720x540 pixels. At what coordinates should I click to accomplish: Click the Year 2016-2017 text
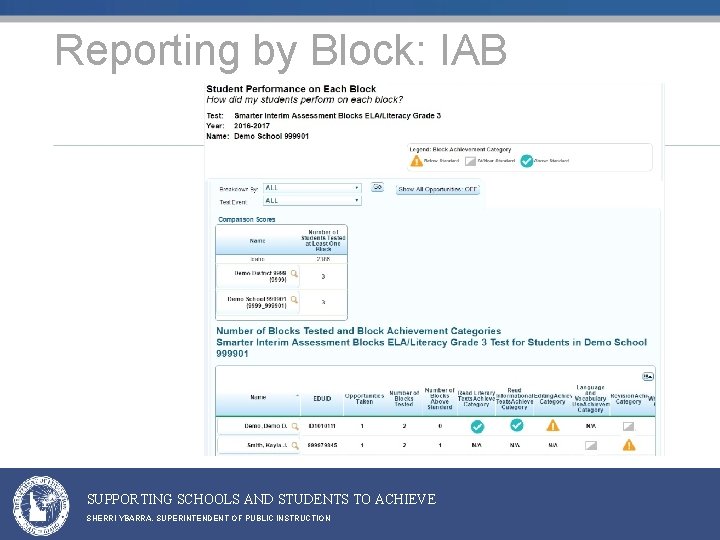[238, 126]
